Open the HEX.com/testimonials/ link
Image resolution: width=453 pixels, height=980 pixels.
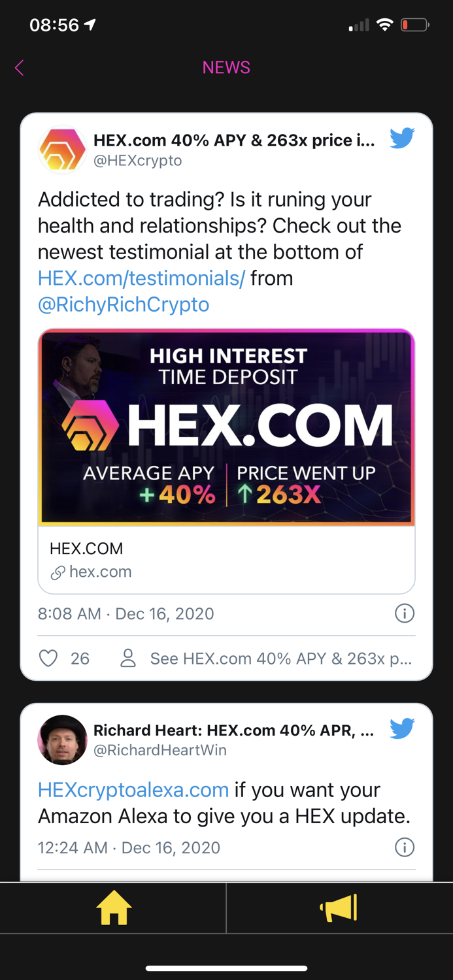[x=141, y=278]
